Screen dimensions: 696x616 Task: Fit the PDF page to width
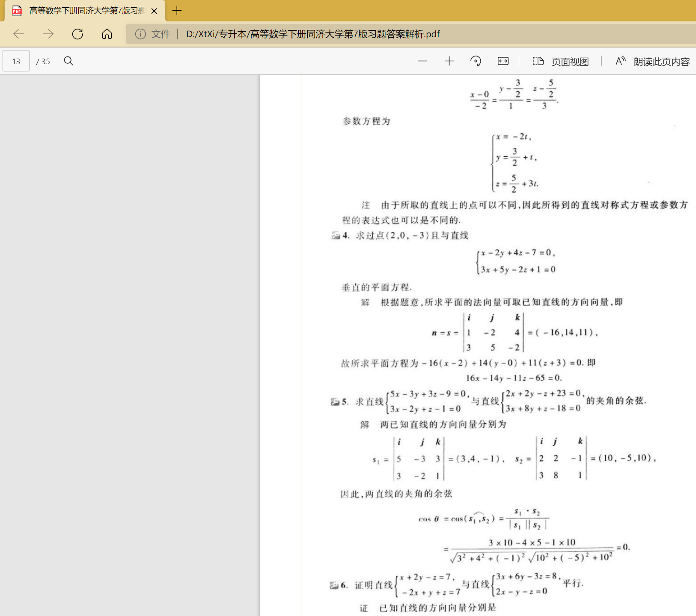(503, 61)
